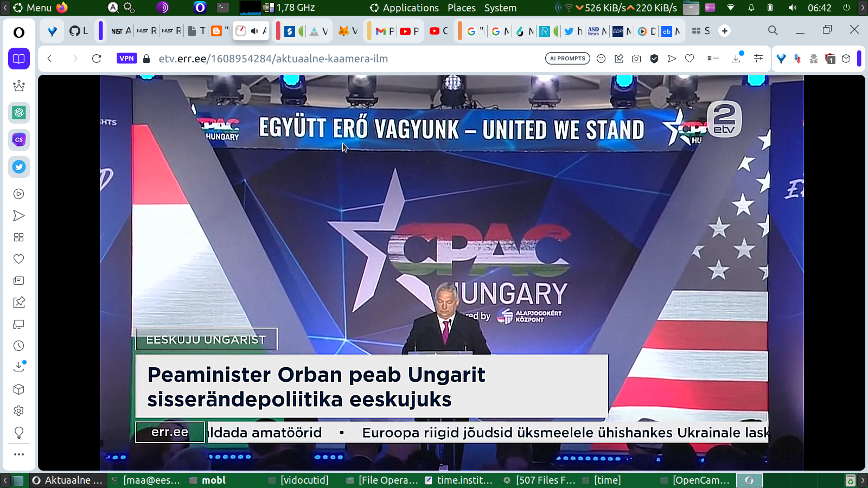Open the emoji reaction icon
This screenshot has height=488, width=868.
coord(601,59)
